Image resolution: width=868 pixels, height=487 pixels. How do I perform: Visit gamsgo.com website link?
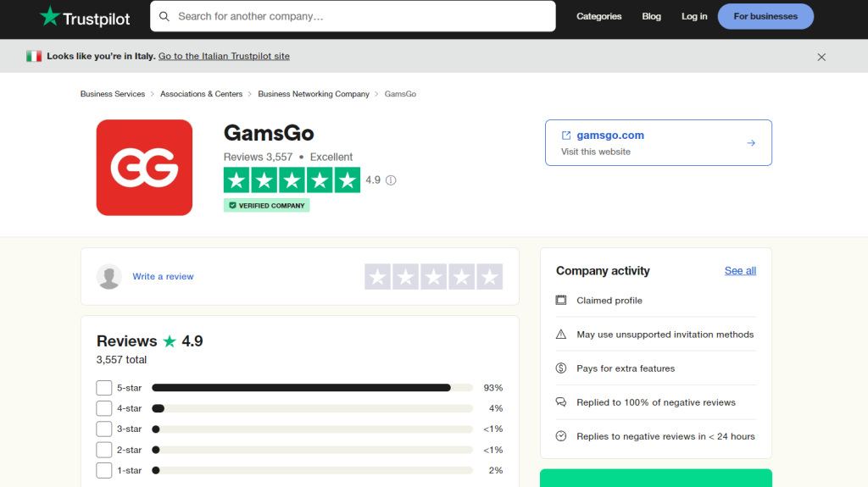(x=610, y=135)
